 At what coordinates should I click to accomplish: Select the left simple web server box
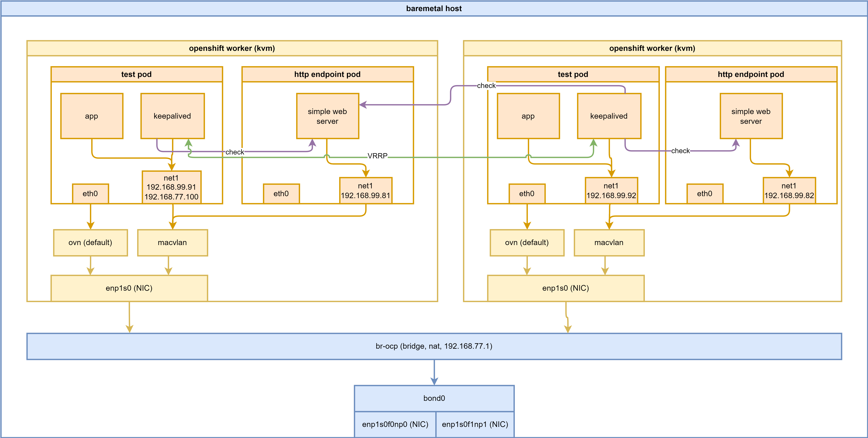(x=327, y=116)
